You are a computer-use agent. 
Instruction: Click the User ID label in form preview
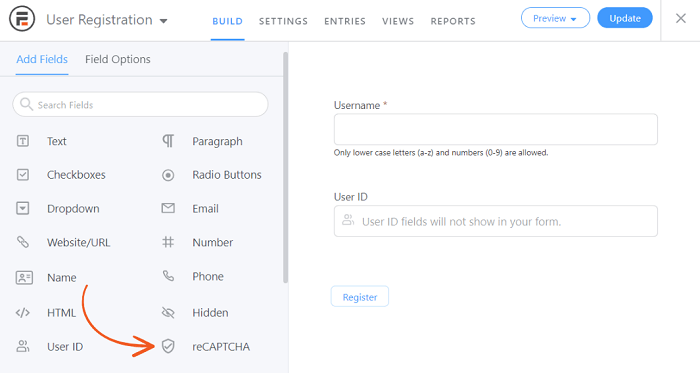pos(351,197)
